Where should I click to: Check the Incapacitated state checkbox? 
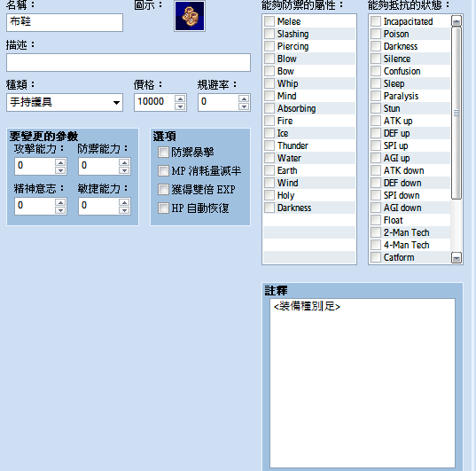click(376, 21)
